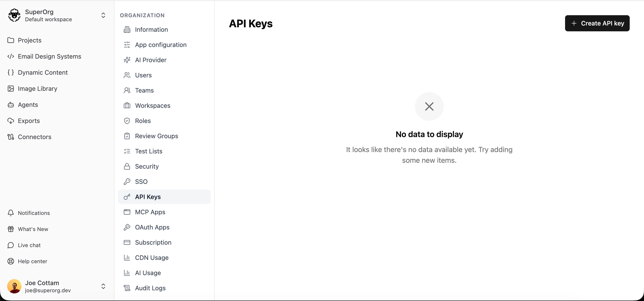
Task: Open the Exports label
Action: (x=29, y=121)
